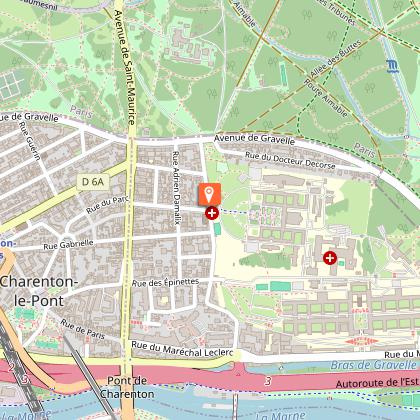This screenshot has height=420, width=420.
Task: Select the Rue de Paris label
Action: point(83,329)
